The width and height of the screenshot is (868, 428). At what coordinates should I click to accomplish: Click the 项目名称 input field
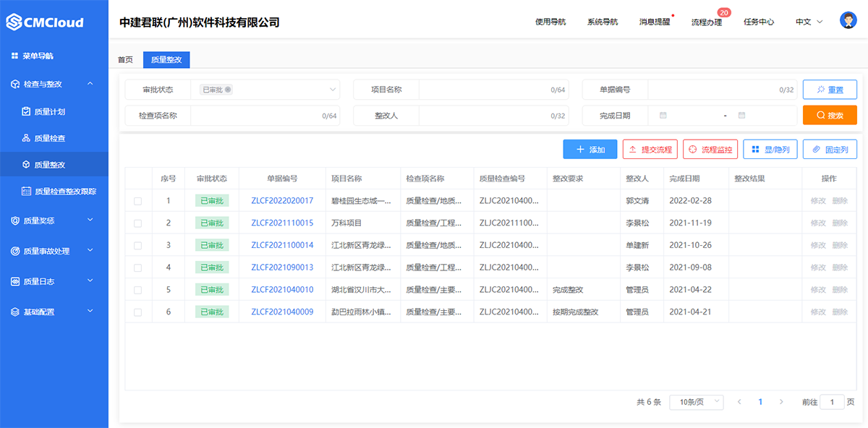(493, 90)
